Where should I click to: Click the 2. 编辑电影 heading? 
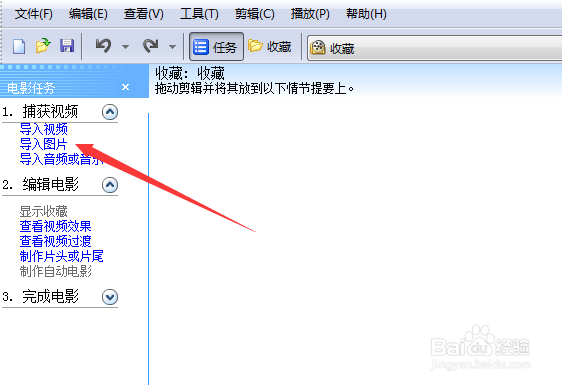coord(40,185)
